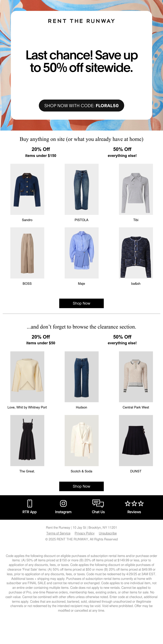Select the BOSS tan trousers image

27,253
